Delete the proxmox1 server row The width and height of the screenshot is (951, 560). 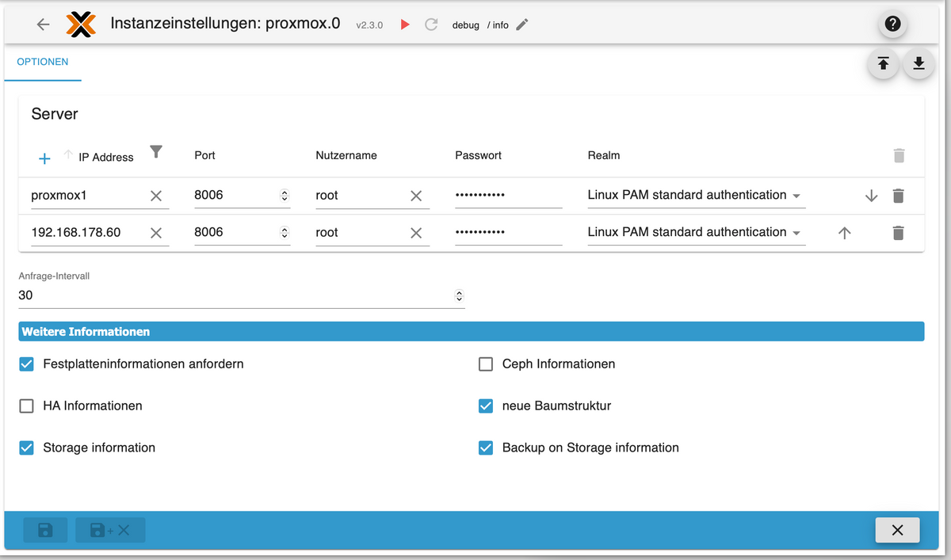coord(898,196)
